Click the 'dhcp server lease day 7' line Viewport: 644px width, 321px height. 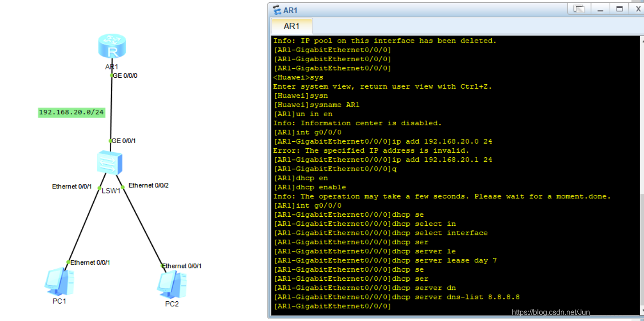coord(385,260)
